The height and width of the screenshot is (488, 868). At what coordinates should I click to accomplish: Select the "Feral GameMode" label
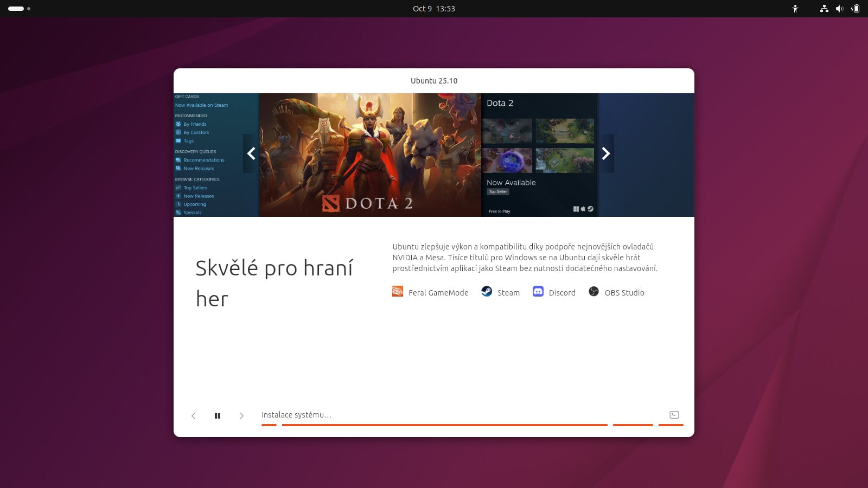(438, 293)
